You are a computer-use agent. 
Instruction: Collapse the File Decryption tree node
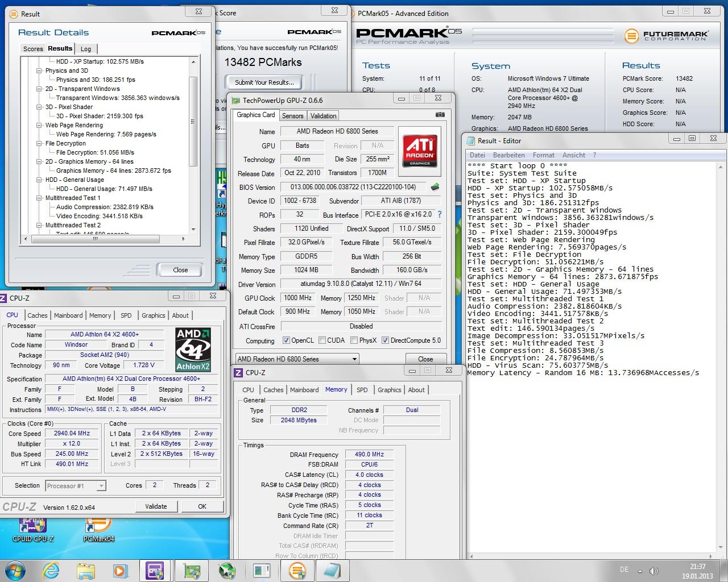(x=39, y=143)
